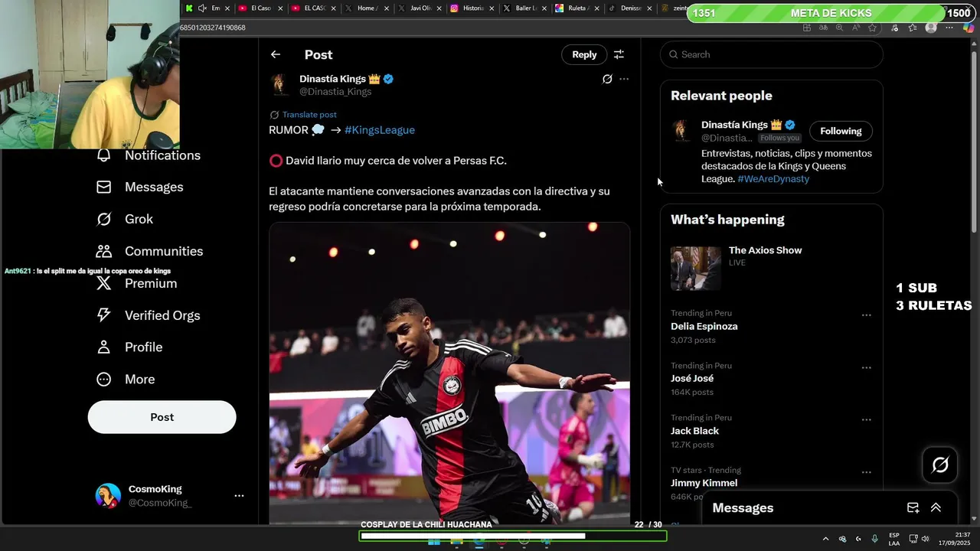Open more options for Jack Black trend
The image size is (980, 551).
[867, 420]
